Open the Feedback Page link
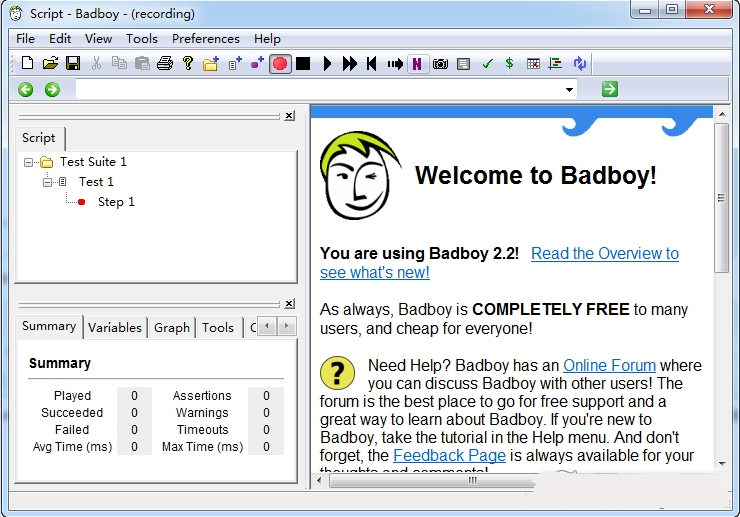The height and width of the screenshot is (517, 740). [449, 456]
